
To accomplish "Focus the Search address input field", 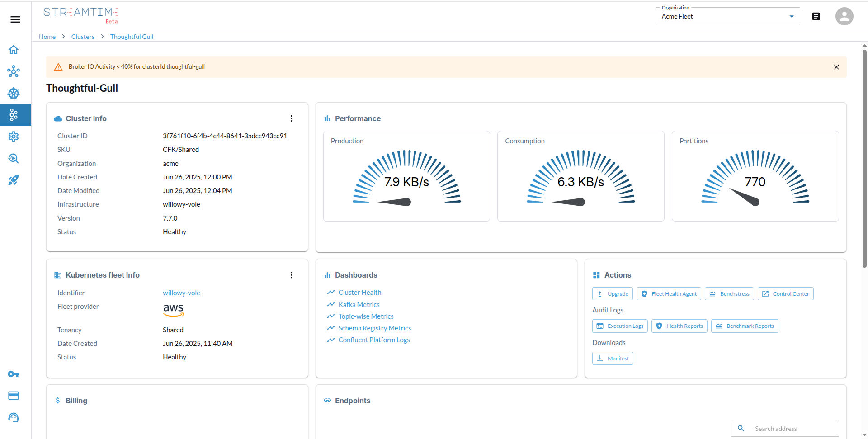I will point(784,428).
